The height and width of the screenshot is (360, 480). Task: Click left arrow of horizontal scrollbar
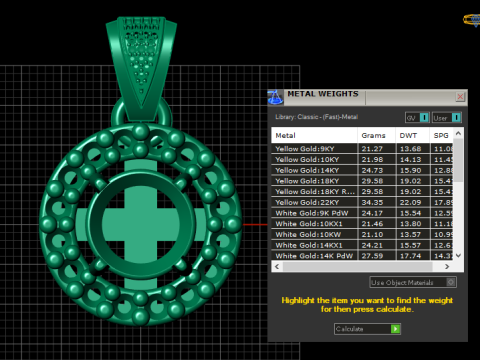[277, 266]
